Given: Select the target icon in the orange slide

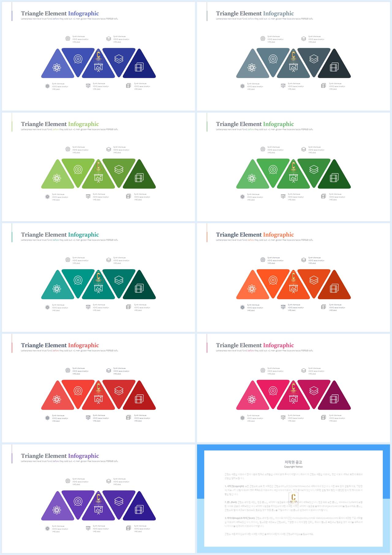Looking at the screenshot, I should point(273,280).
